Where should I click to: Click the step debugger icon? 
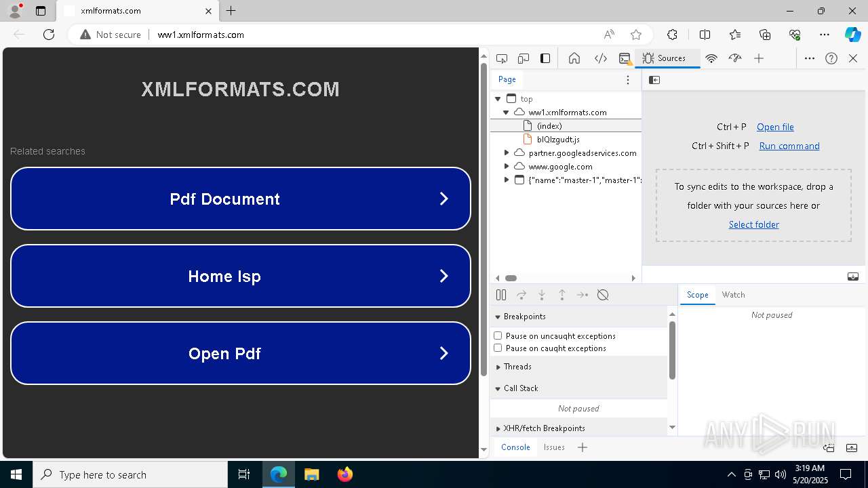click(583, 295)
